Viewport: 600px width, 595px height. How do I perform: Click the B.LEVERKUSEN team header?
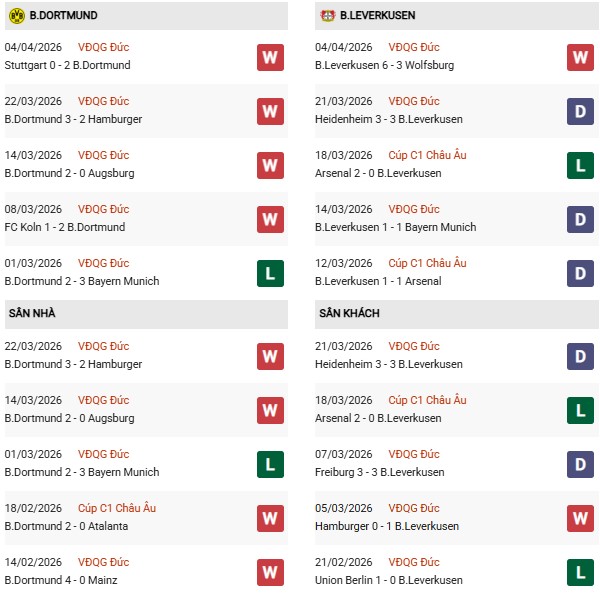point(377,16)
